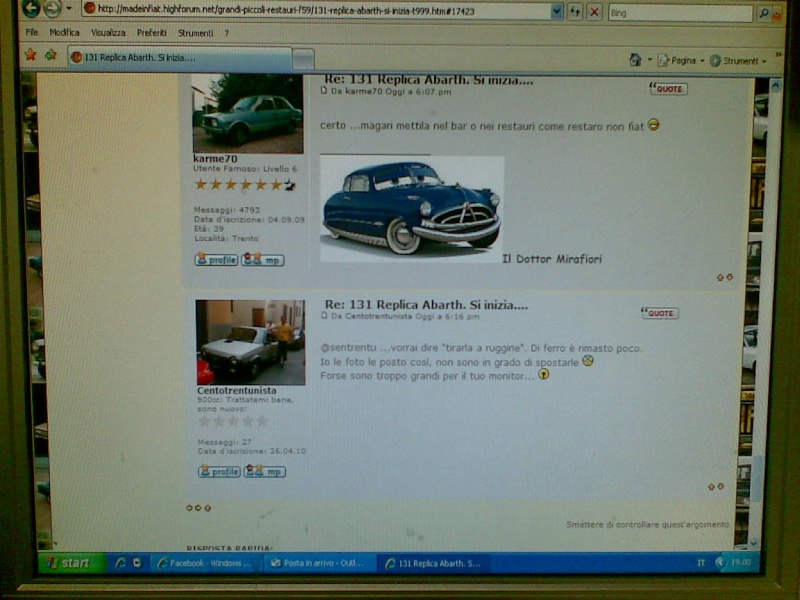Click Centotrentunista's mp private message button
The height and width of the screenshot is (600, 800).
[264, 471]
